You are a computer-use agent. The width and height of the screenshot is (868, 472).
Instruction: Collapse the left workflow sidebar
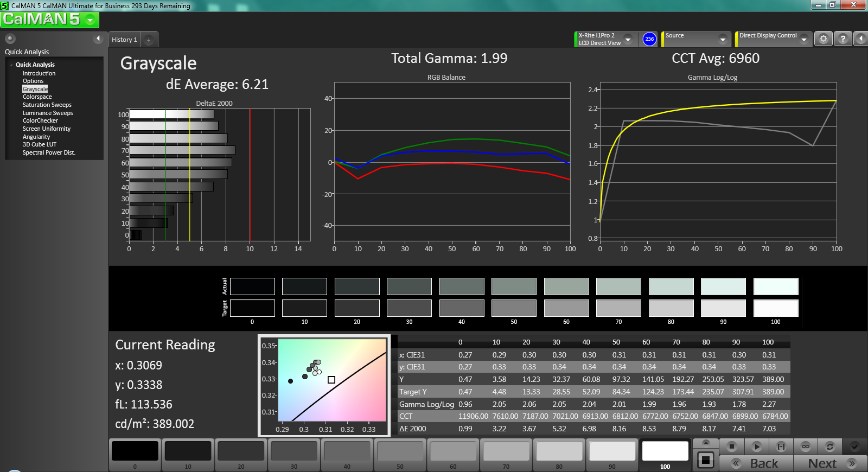98,39
